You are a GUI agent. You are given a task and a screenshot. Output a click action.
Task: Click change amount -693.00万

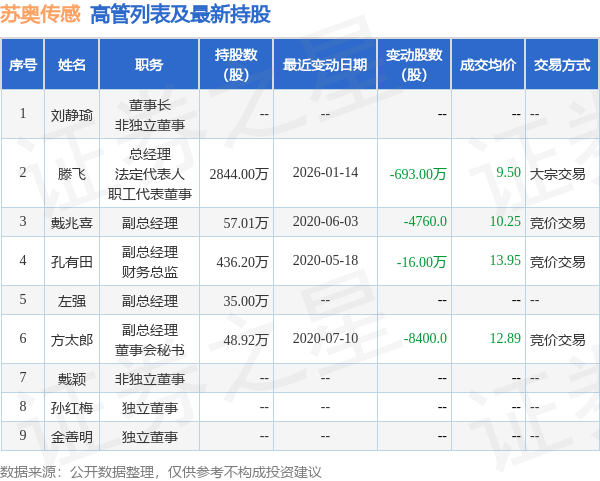[x=418, y=174]
